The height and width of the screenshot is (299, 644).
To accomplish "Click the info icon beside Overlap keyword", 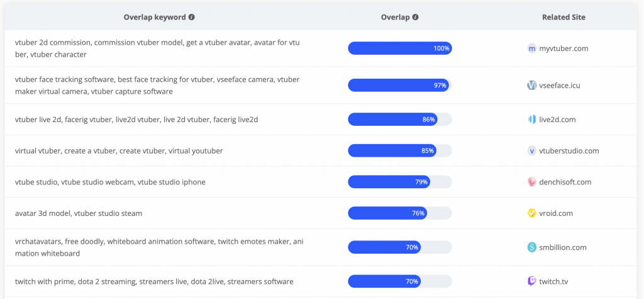I will [191, 17].
